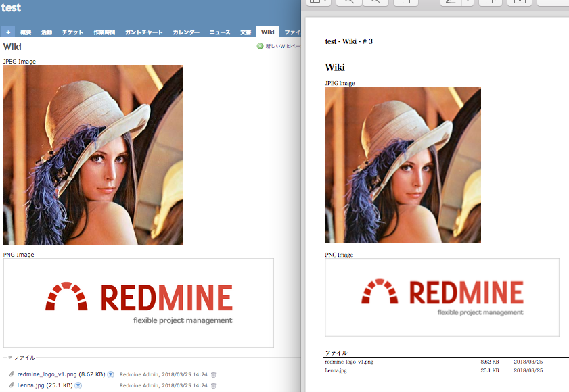Click the ファイル heading in the PDF
Viewport: 569px width, 392px height.
click(336, 353)
